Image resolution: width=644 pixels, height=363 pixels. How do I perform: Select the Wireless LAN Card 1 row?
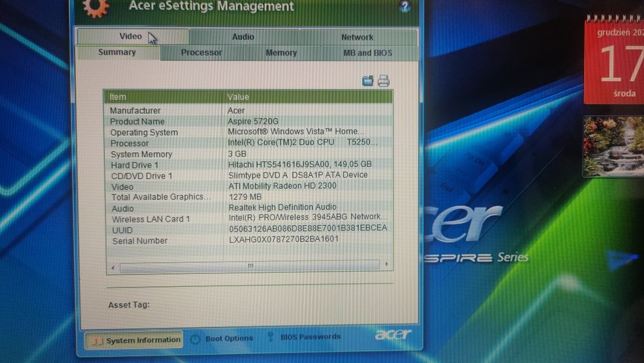click(x=249, y=219)
